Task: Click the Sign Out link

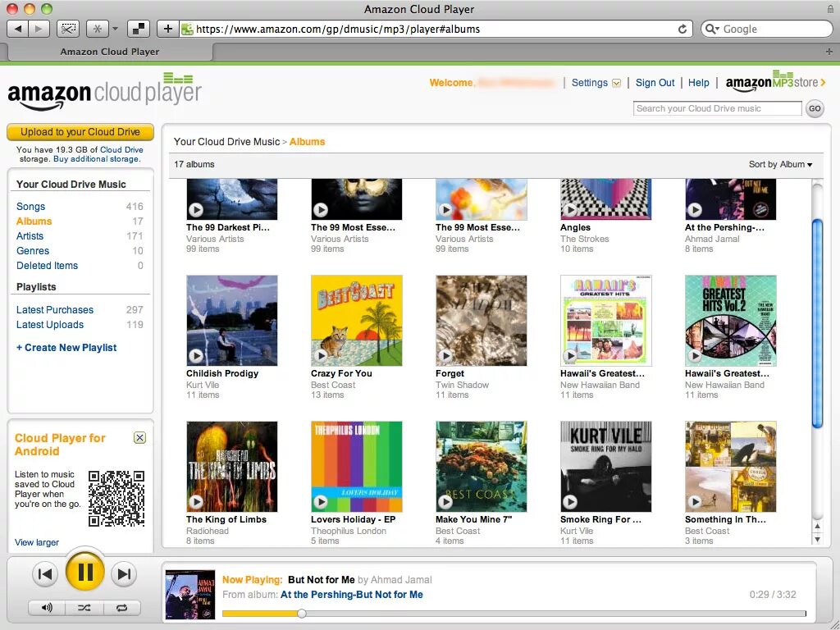Action: (x=655, y=83)
